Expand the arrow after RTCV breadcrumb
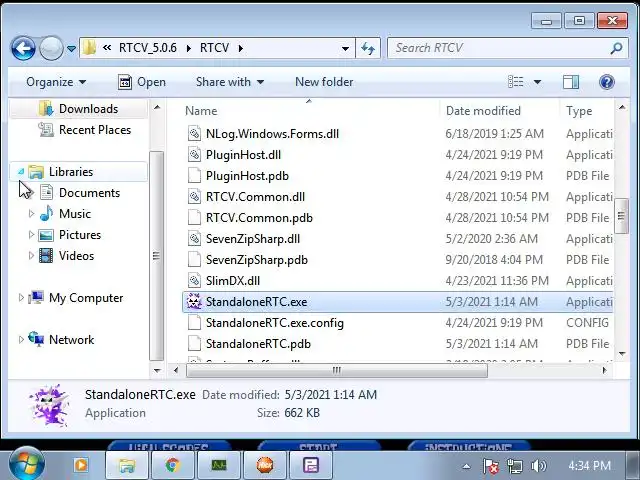The width and height of the screenshot is (640, 480). tap(241, 48)
